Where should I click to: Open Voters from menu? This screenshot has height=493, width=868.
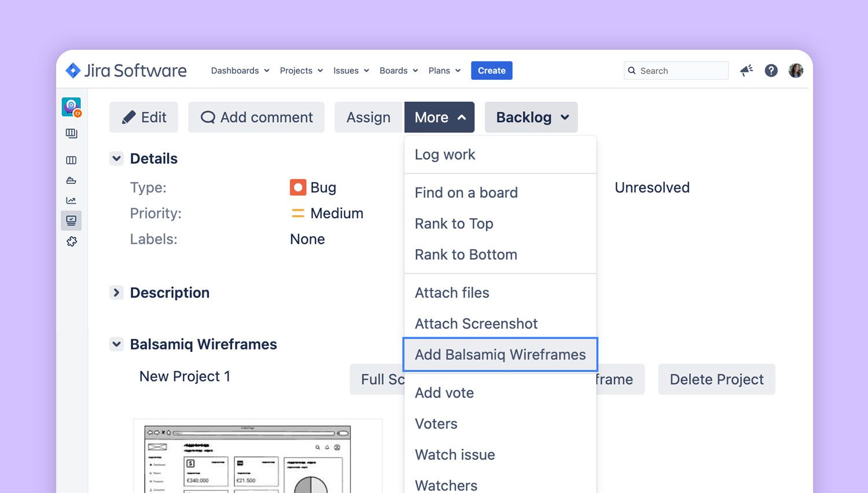(501, 424)
